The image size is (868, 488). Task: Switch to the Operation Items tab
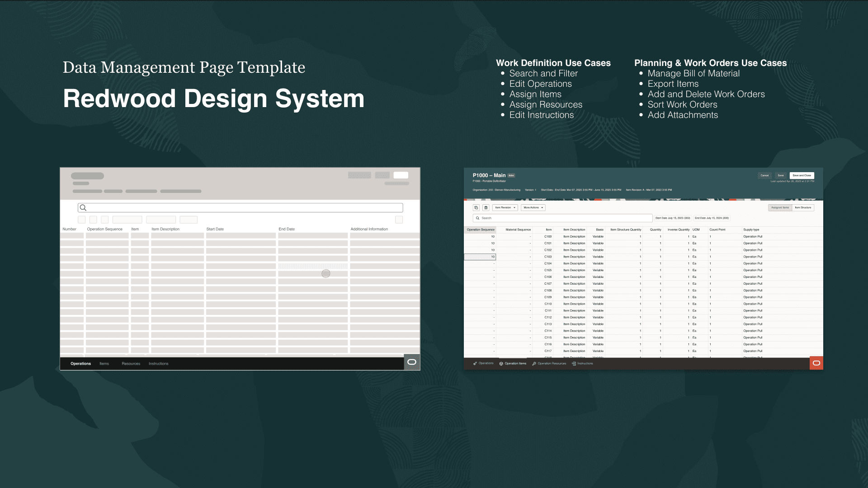(x=513, y=364)
